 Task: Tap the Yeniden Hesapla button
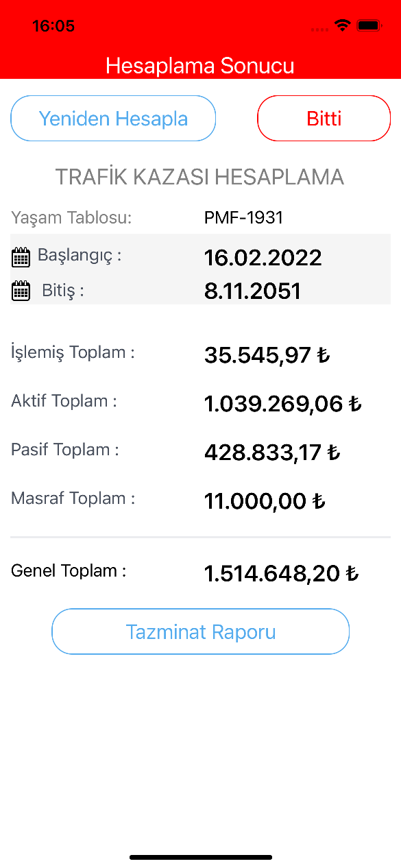tap(113, 119)
